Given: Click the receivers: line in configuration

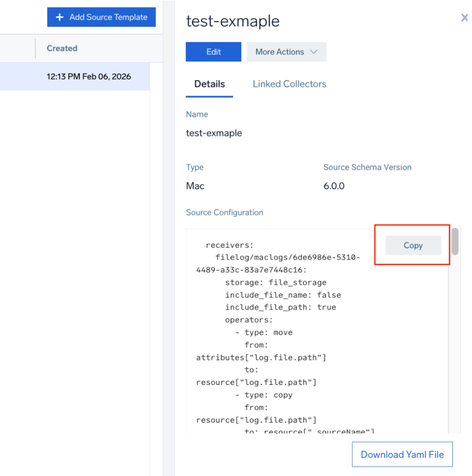Looking at the screenshot, I should [230, 245].
